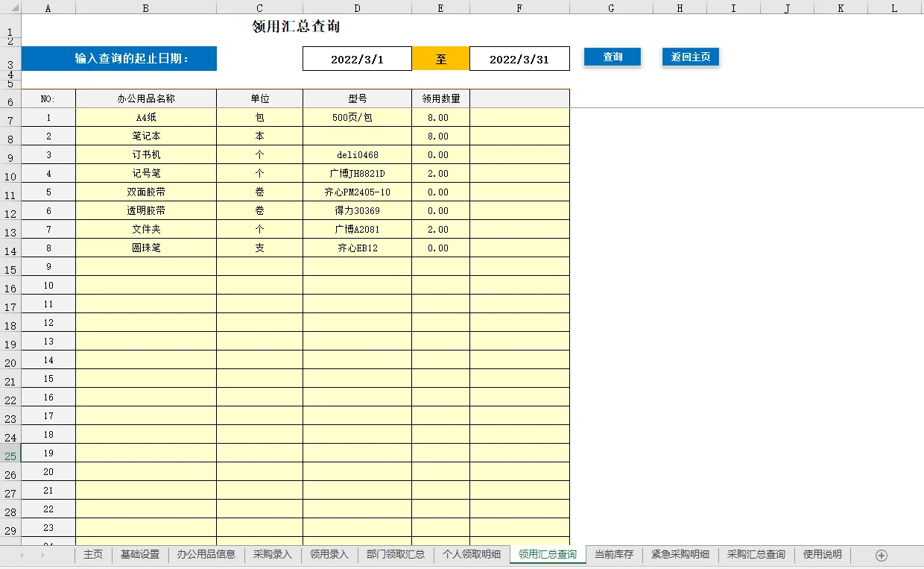Switch to the 领用录入 sheet
The image size is (924, 569).
[329, 555]
